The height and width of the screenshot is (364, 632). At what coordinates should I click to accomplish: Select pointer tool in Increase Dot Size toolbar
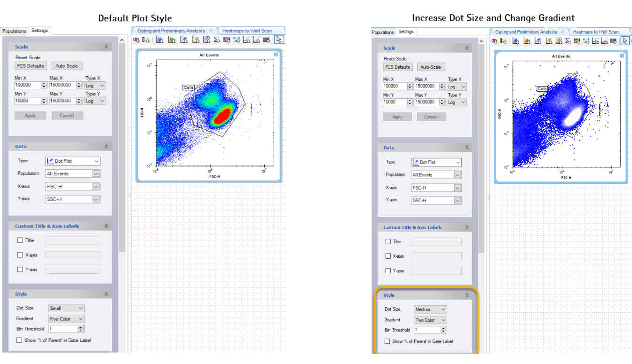click(625, 41)
